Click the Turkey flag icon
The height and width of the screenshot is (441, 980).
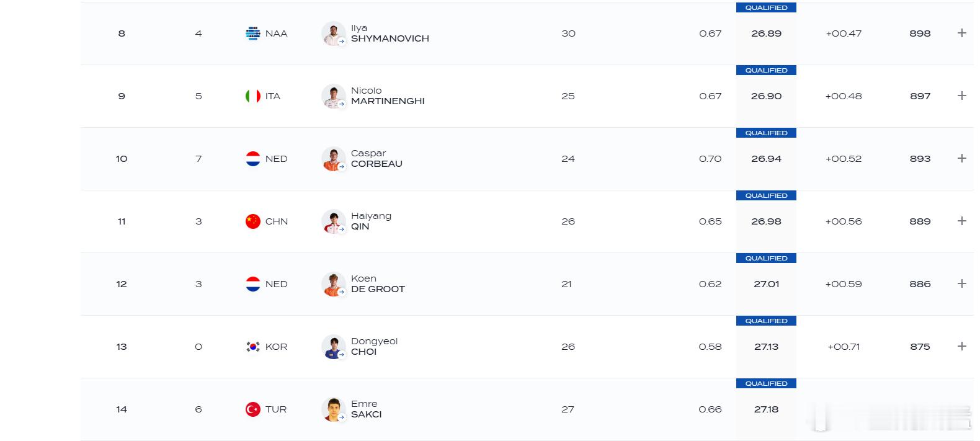pos(253,409)
